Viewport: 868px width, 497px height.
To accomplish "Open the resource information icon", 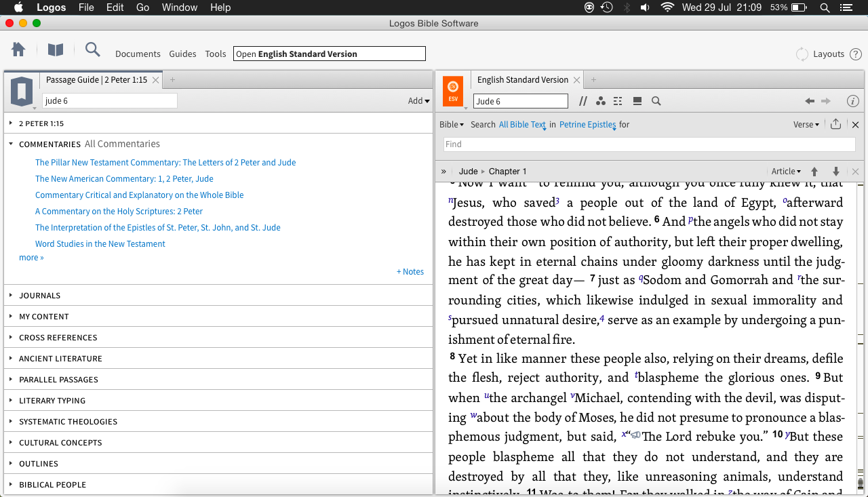I will tap(853, 101).
